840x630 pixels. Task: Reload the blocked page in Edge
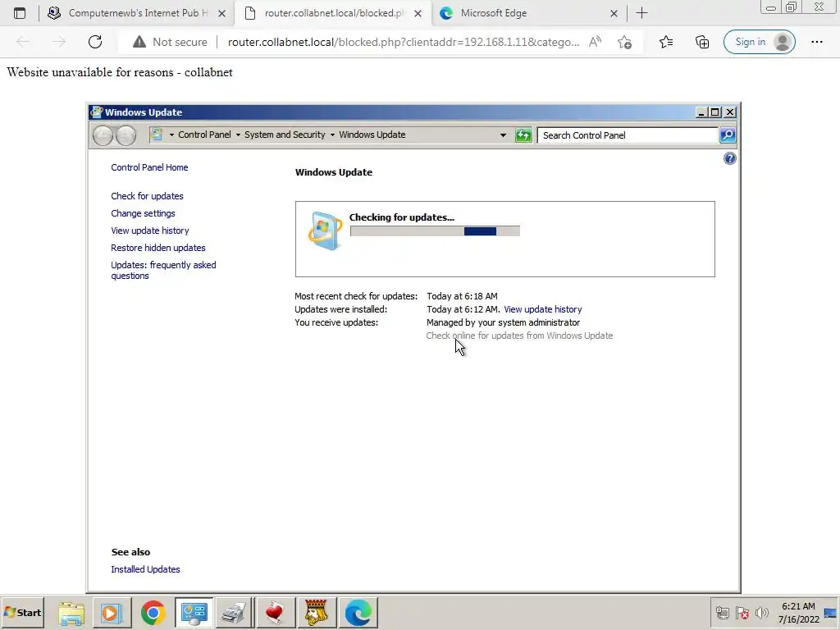pyautogui.click(x=95, y=42)
